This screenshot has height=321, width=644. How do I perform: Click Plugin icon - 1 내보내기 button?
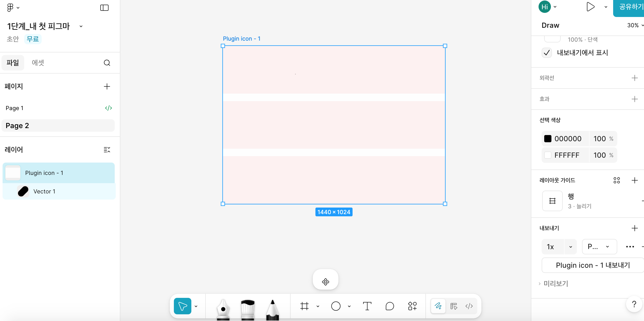[x=593, y=265]
